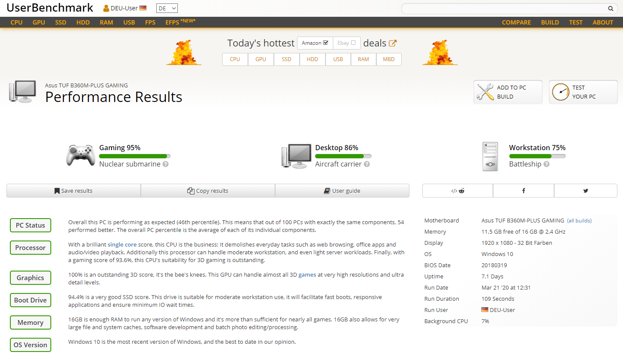623x364 pixels.
Task: Open the USB menu in nav bar
Action: tap(129, 22)
